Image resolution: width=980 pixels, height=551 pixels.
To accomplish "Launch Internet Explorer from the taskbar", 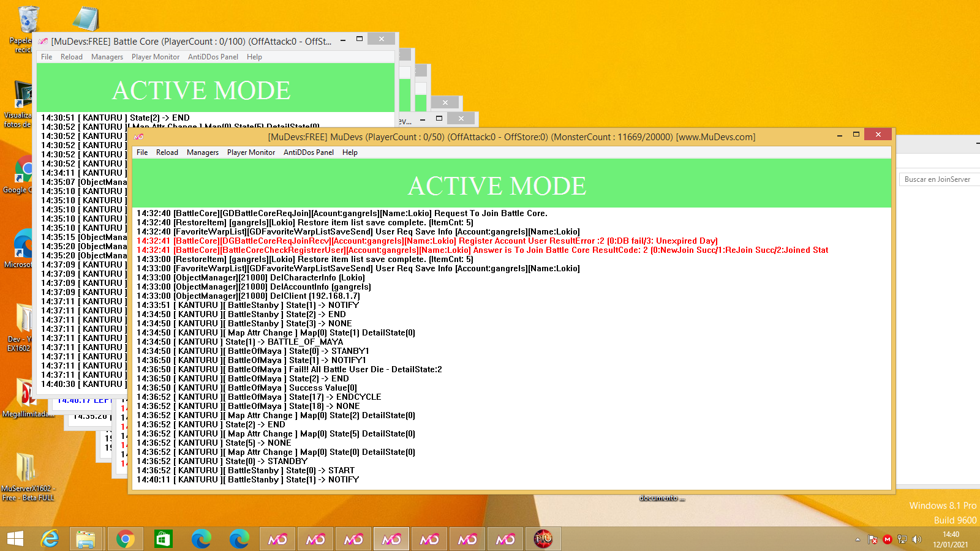I will coord(50,539).
